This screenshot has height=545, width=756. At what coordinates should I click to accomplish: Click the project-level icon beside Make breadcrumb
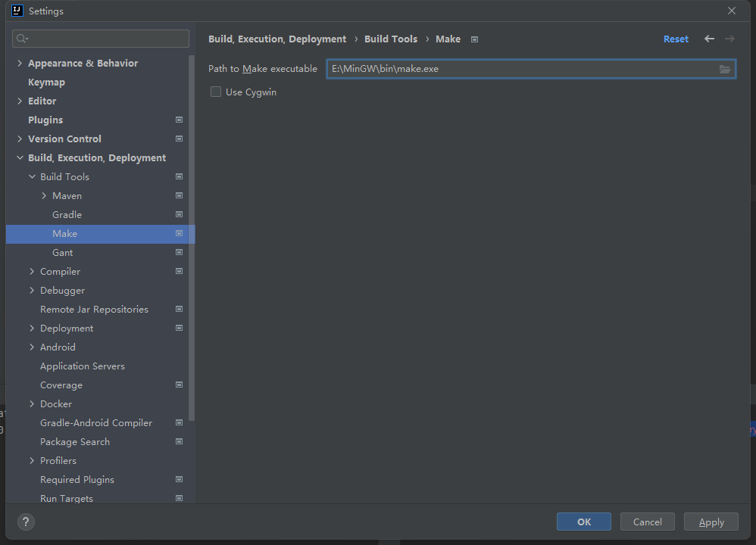click(x=474, y=39)
